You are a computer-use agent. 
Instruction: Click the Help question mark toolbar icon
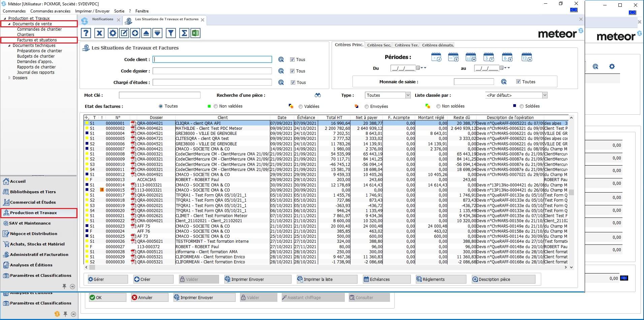86,33
